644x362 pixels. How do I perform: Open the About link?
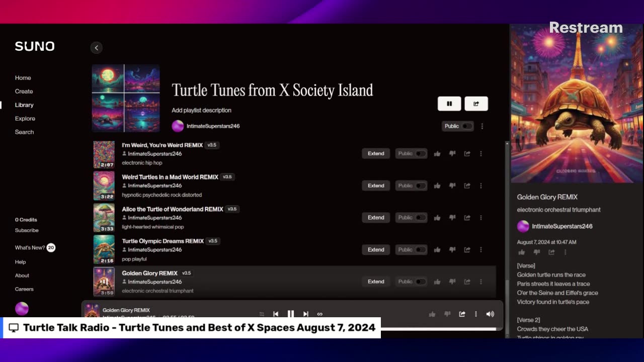tap(22, 276)
